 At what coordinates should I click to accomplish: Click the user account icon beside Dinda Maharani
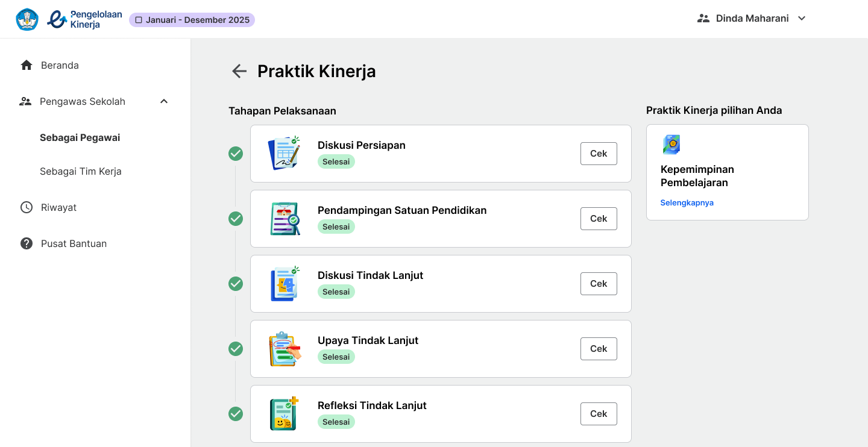click(x=703, y=18)
